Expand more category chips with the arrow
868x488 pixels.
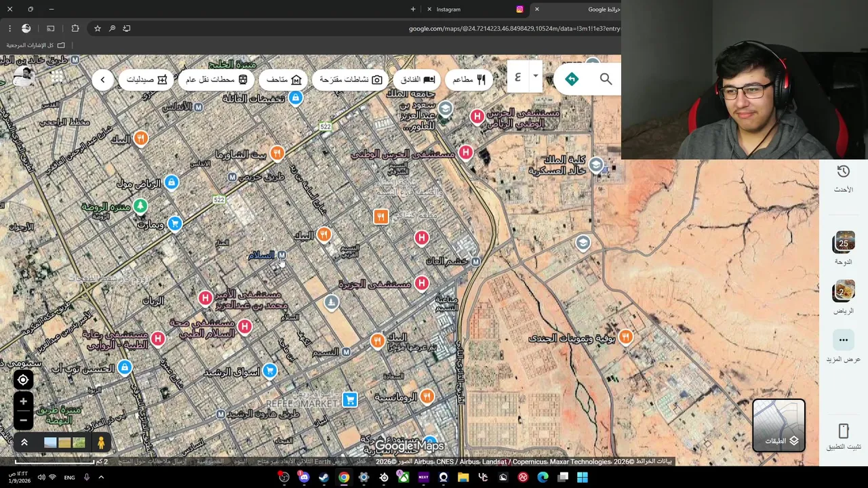tap(102, 80)
